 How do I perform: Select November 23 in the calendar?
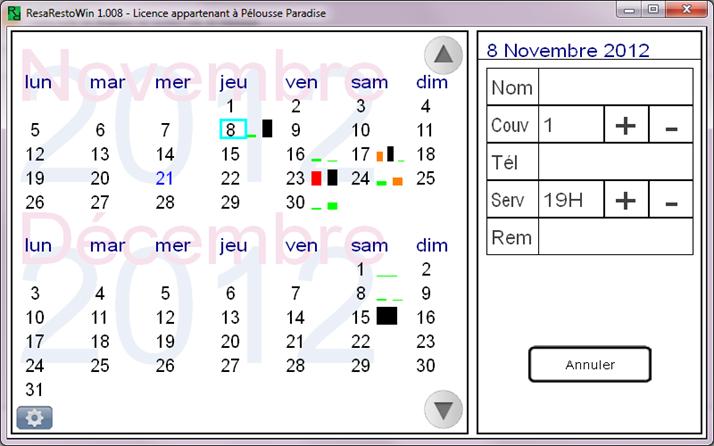click(296, 178)
